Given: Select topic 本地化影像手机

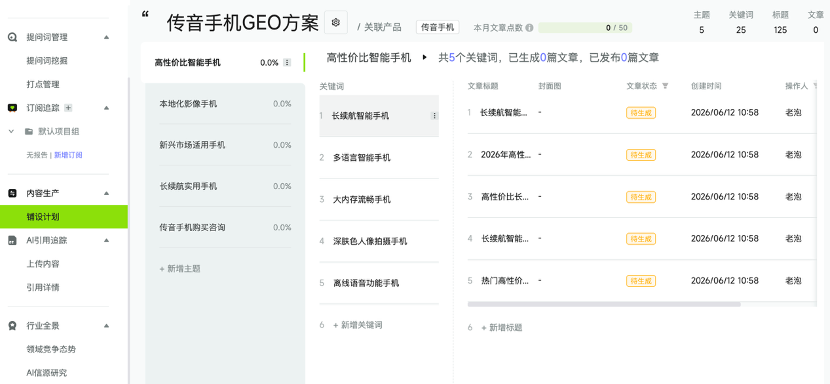Looking at the screenshot, I should pos(225,104).
